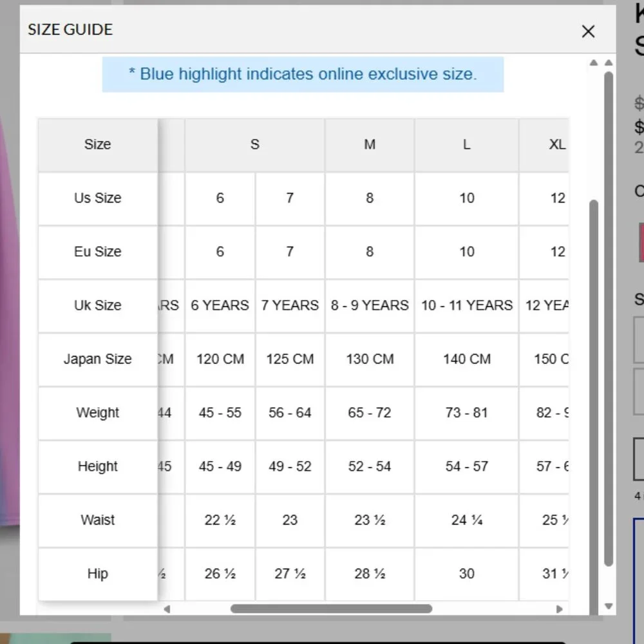Click the Us Size row label
644x644 pixels.
click(x=98, y=198)
